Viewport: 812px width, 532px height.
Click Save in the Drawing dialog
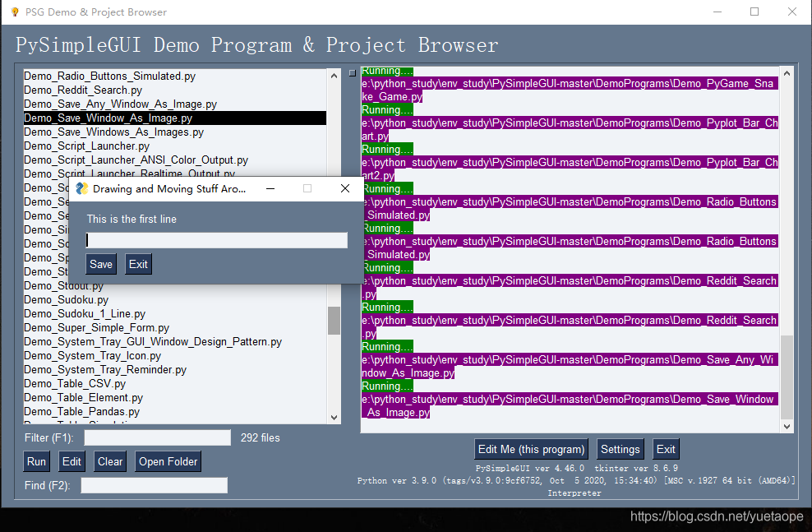point(101,264)
